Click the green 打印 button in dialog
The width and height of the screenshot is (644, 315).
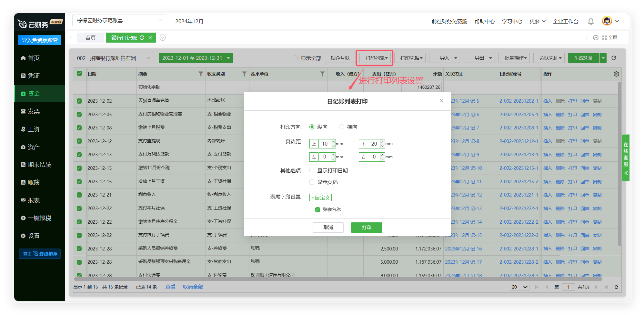[x=367, y=228]
